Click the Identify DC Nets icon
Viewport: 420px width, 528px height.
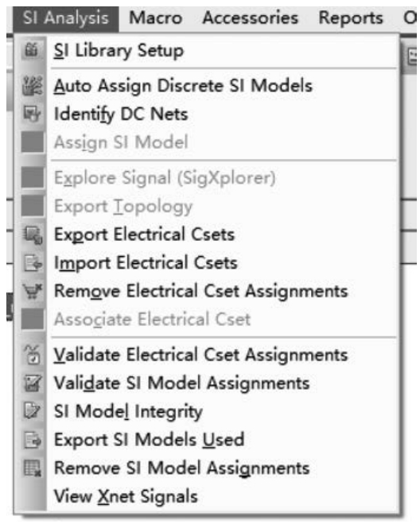click(x=33, y=114)
